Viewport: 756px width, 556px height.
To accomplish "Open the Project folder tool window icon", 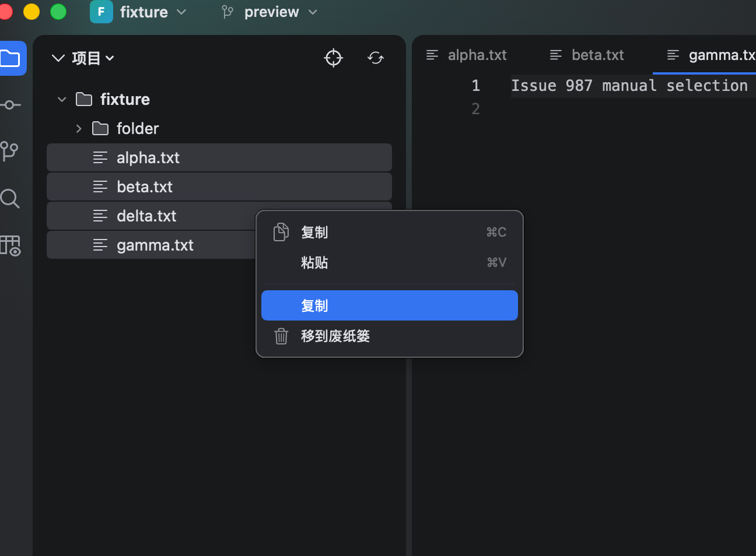I will [10, 58].
